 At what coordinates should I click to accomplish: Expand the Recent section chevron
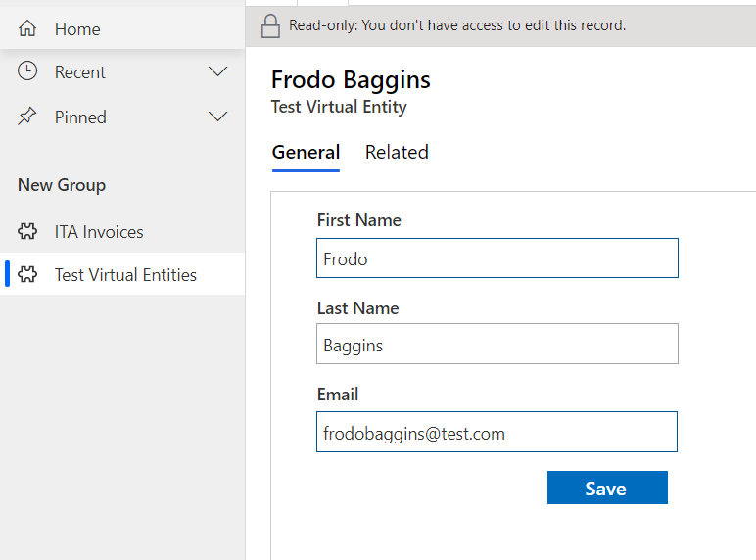[x=218, y=72]
